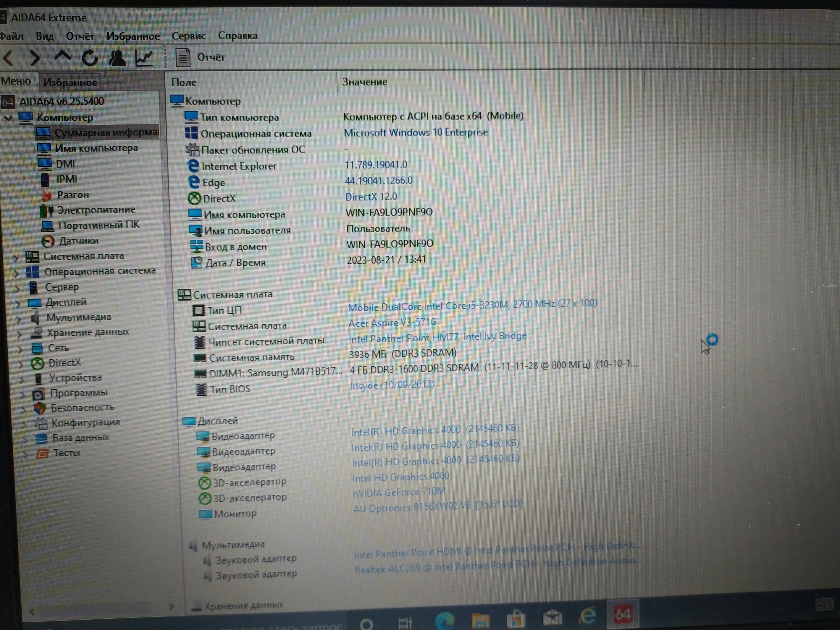Select the Internet Explorer row

pos(298,166)
